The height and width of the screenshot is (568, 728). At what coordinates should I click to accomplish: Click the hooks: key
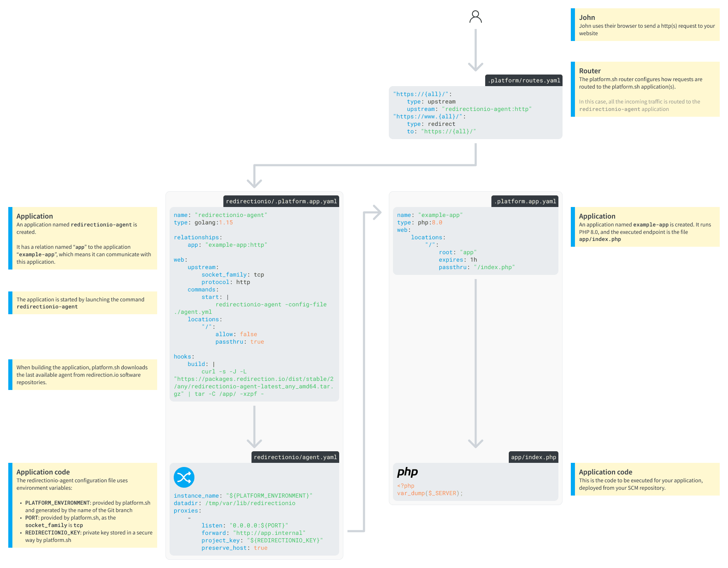[184, 356]
